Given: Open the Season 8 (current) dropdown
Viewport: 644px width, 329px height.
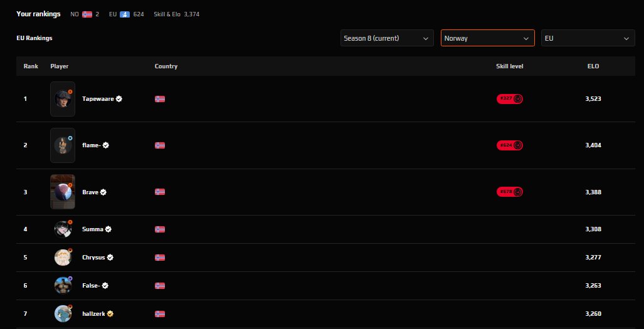Looking at the screenshot, I should [387, 38].
